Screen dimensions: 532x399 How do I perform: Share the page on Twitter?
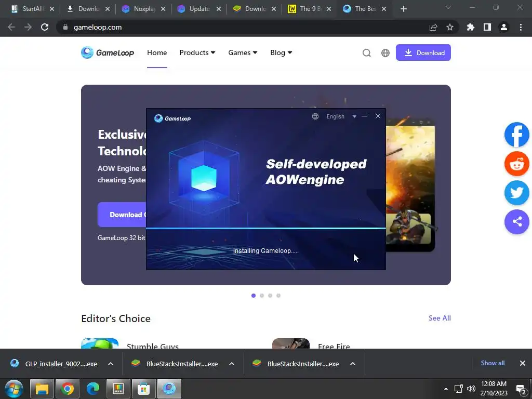[517, 193]
